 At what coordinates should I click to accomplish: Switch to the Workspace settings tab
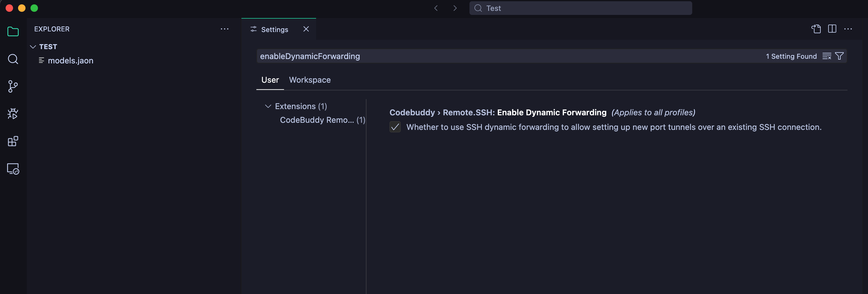click(x=310, y=80)
